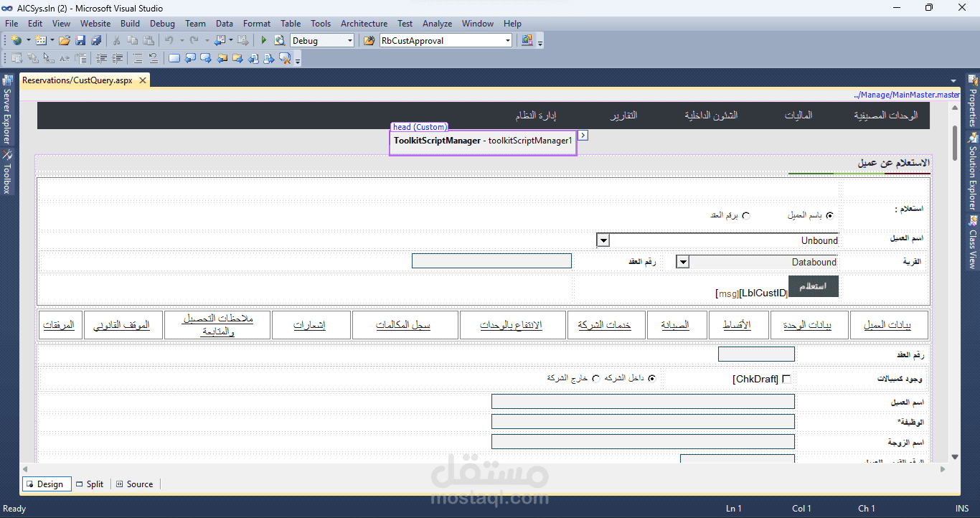Open the RbCustApproval find dropdown

click(508, 41)
